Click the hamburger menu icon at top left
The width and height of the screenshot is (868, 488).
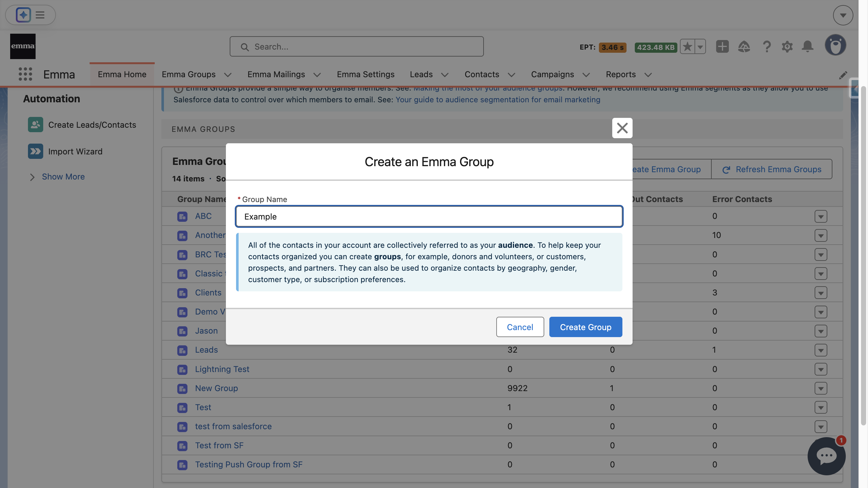tap(40, 15)
